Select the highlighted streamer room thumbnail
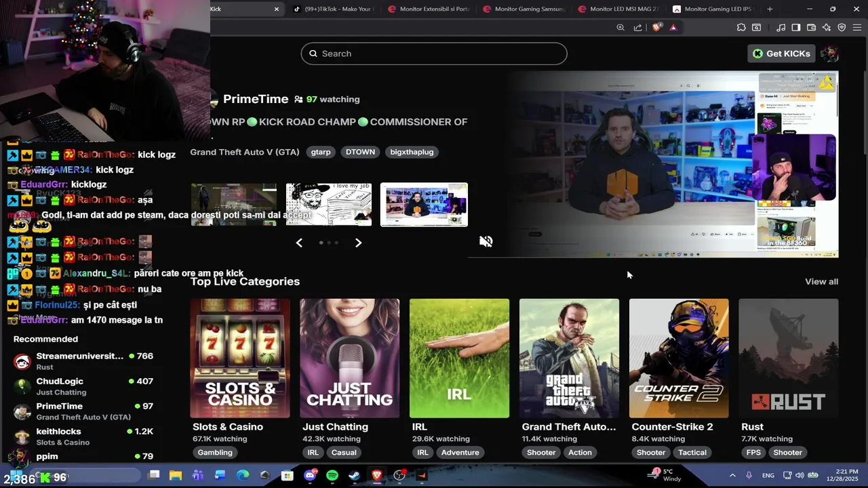This screenshot has height=488, width=868. click(424, 204)
